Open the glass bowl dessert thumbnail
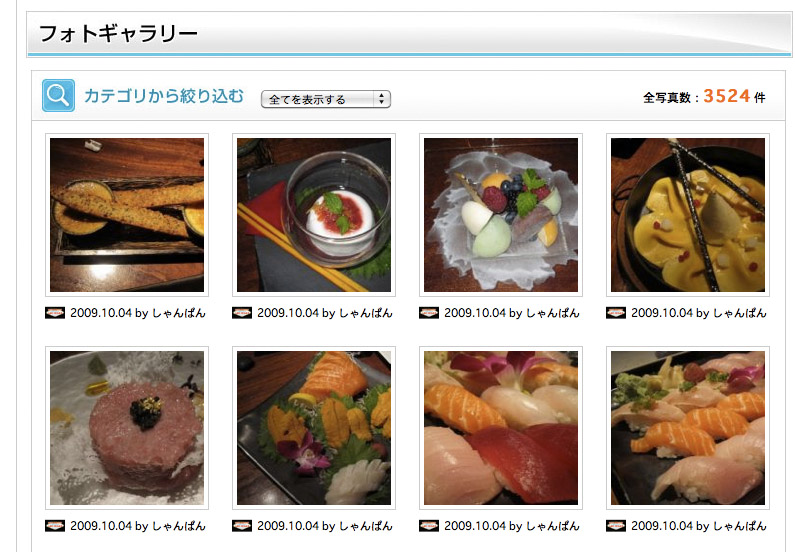This screenshot has height=552, width=795. [x=314, y=215]
